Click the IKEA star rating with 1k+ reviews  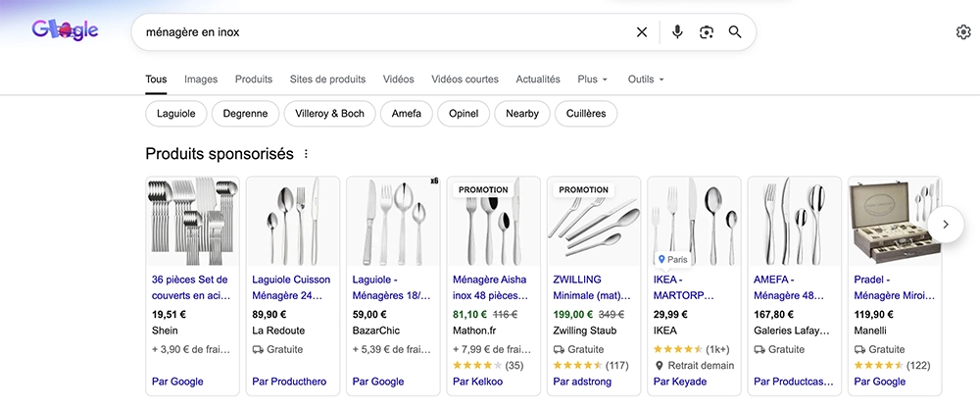(678, 349)
